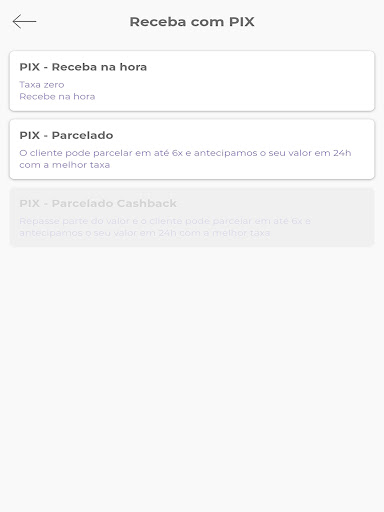Tap the disabled PIX - Parcelado Cashback card
384x512 pixels.
192,217
